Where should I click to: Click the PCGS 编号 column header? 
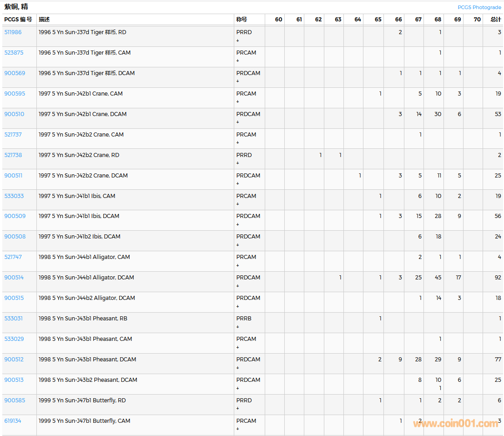(18, 20)
